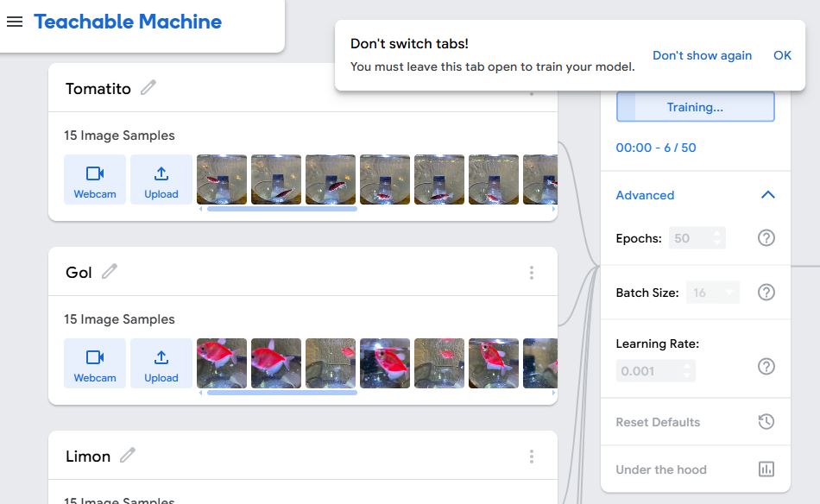Click the Tomatito class title
The height and width of the screenshot is (504, 820).
pyautogui.click(x=98, y=89)
